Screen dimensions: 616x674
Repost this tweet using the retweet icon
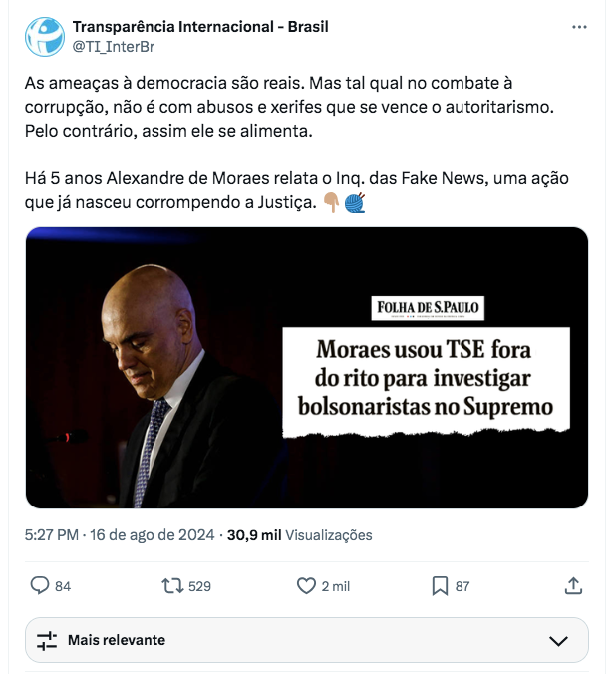[172, 586]
